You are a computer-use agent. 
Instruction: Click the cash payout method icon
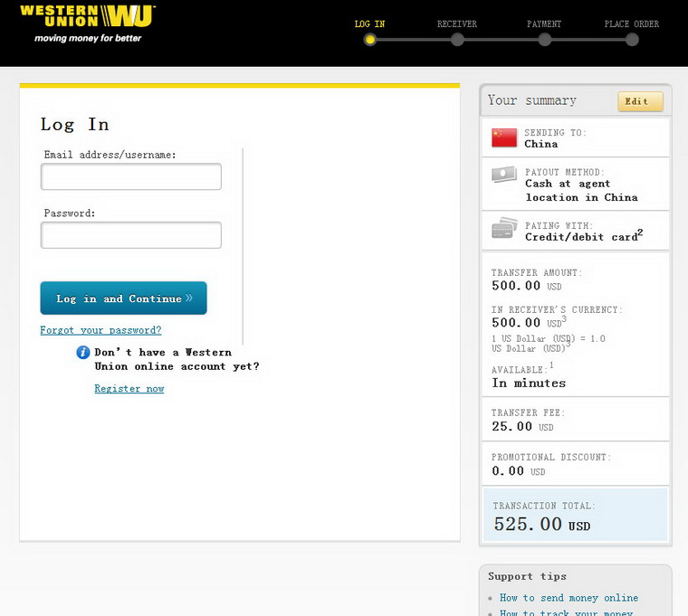pyautogui.click(x=504, y=175)
